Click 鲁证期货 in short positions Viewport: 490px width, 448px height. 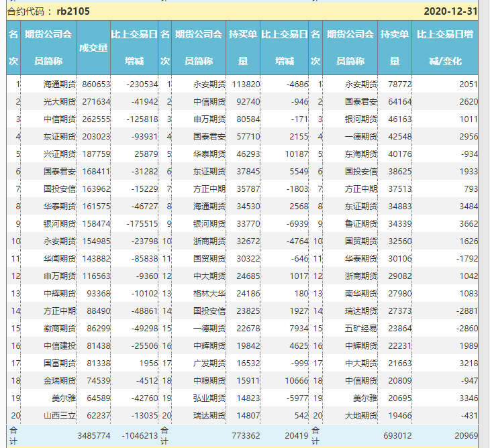click(x=361, y=224)
